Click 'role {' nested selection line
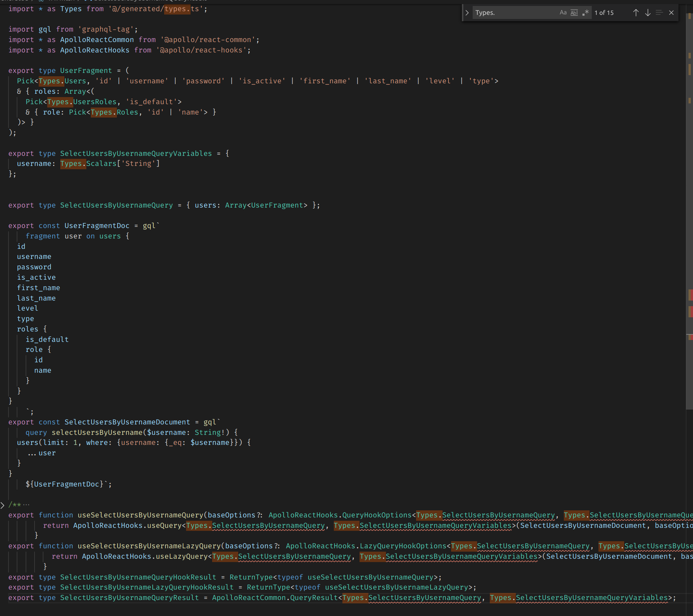Image resolution: width=693 pixels, height=616 pixels. [39, 349]
